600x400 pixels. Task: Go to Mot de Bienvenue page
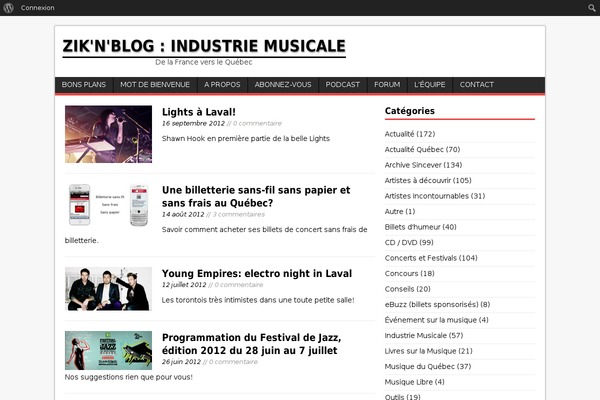(155, 85)
